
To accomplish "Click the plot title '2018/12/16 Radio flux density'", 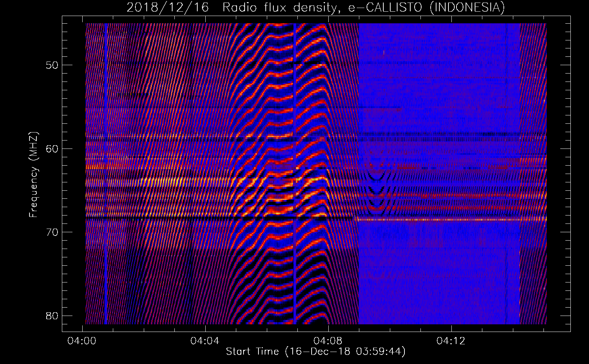I will click(233, 8).
